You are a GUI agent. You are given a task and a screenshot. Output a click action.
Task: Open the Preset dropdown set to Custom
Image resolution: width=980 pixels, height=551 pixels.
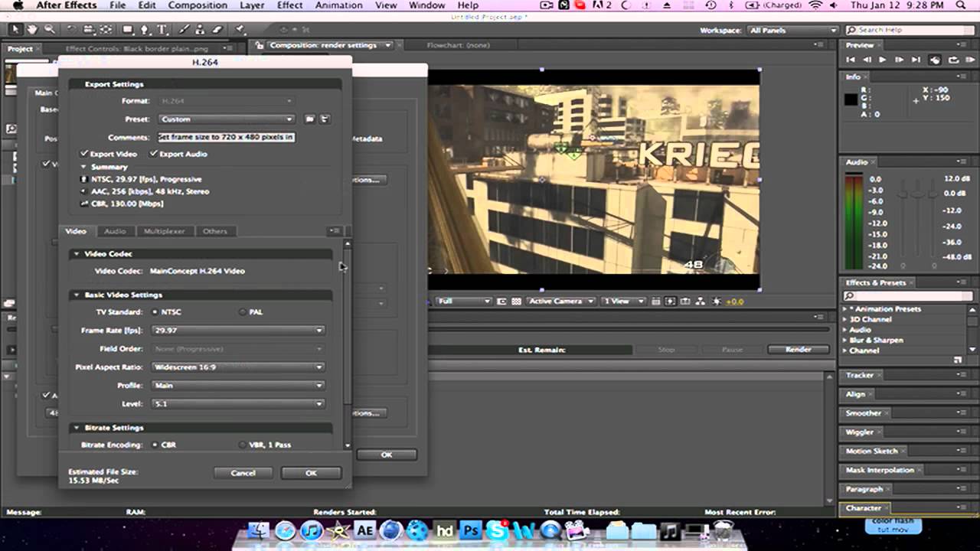(227, 119)
